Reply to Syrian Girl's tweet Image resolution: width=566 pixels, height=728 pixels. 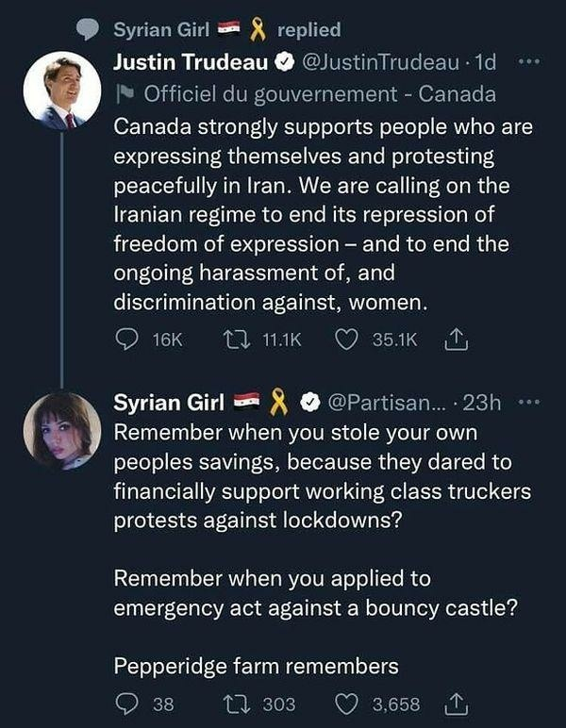[x=126, y=703]
